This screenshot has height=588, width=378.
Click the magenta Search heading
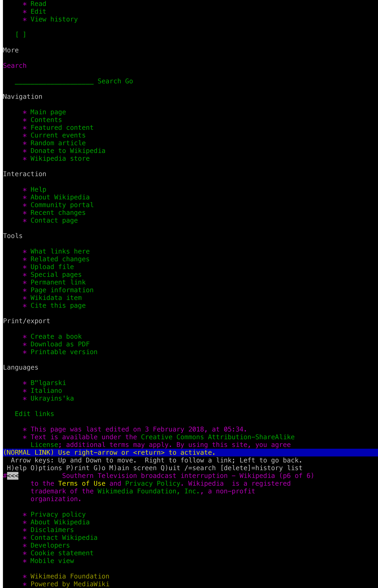tap(15, 66)
